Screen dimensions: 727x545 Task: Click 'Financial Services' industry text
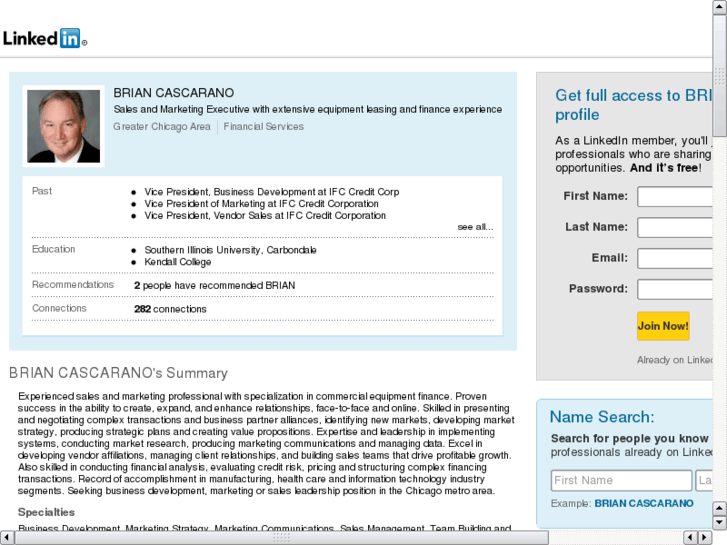[x=264, y=127]
